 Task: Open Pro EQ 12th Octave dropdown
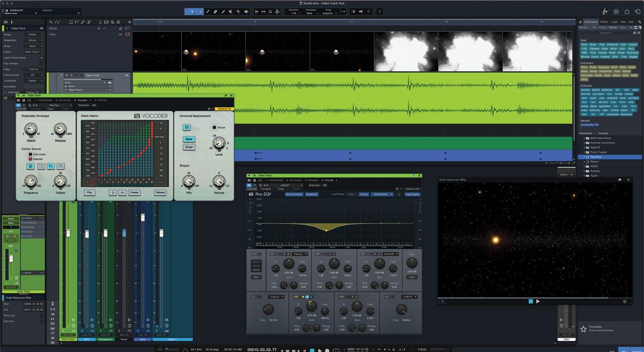tap(383, 194)
